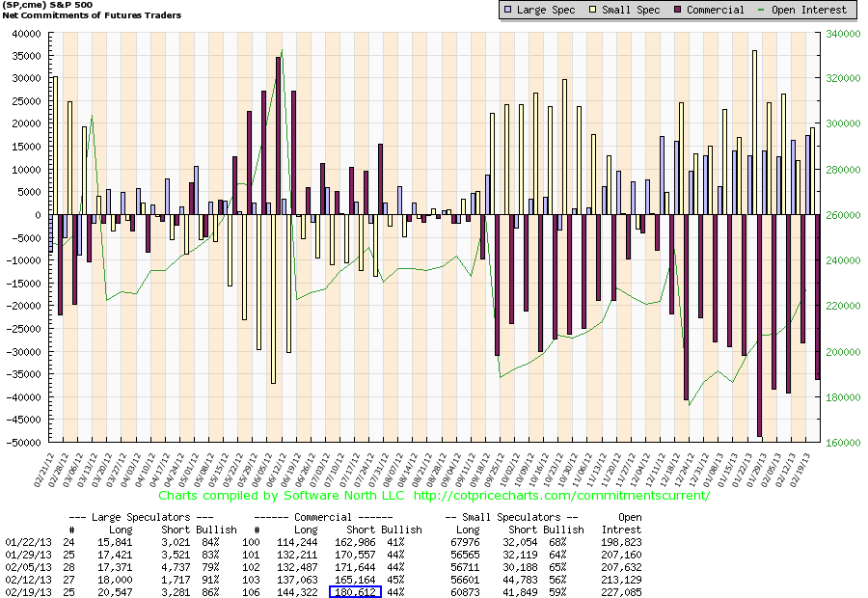The height and width of the screenshot is (598, 868).
Task: Click the '17,421' Large Spec long value
Action: click(x=115, y=555)
